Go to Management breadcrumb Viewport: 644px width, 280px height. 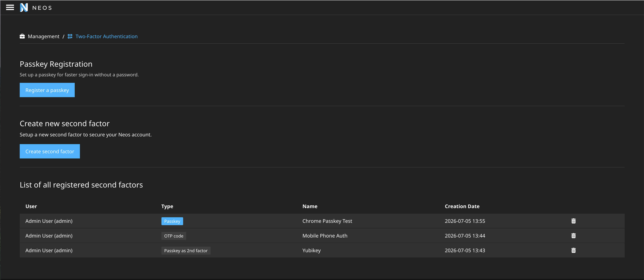click(44, 37)
